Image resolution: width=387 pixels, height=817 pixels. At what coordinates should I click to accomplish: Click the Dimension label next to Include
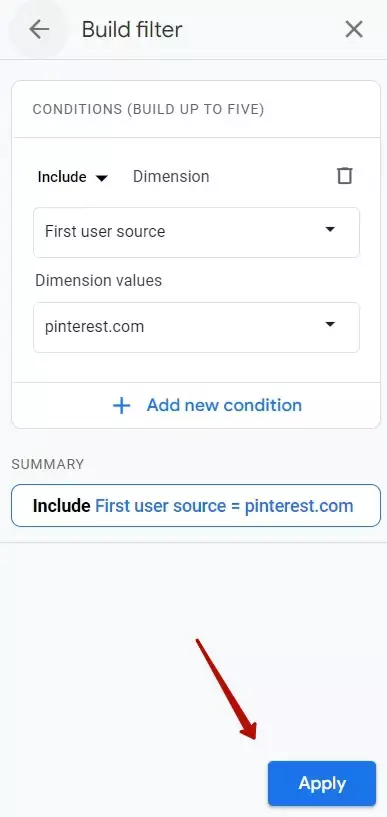(x=171, y=177)
